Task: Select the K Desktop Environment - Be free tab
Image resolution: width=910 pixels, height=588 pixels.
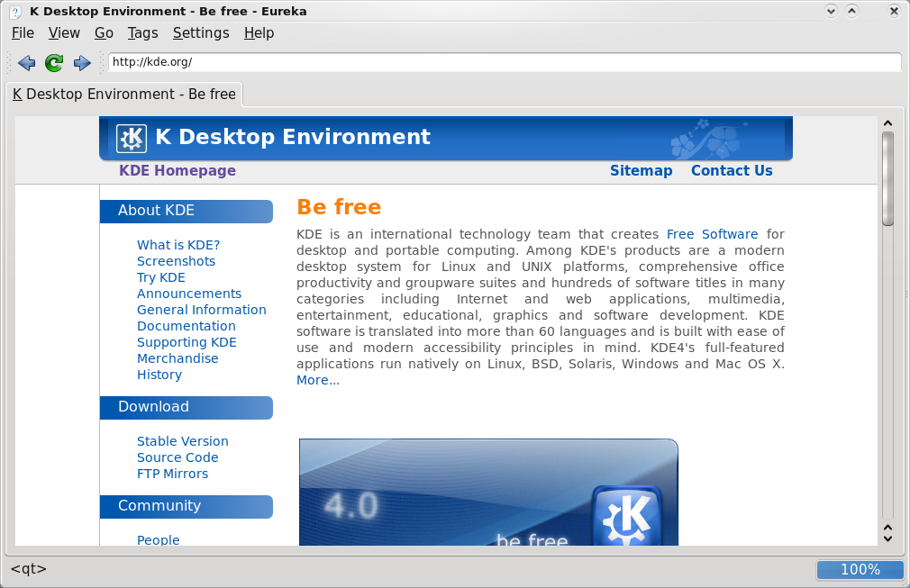Action: tap(124, 94)
